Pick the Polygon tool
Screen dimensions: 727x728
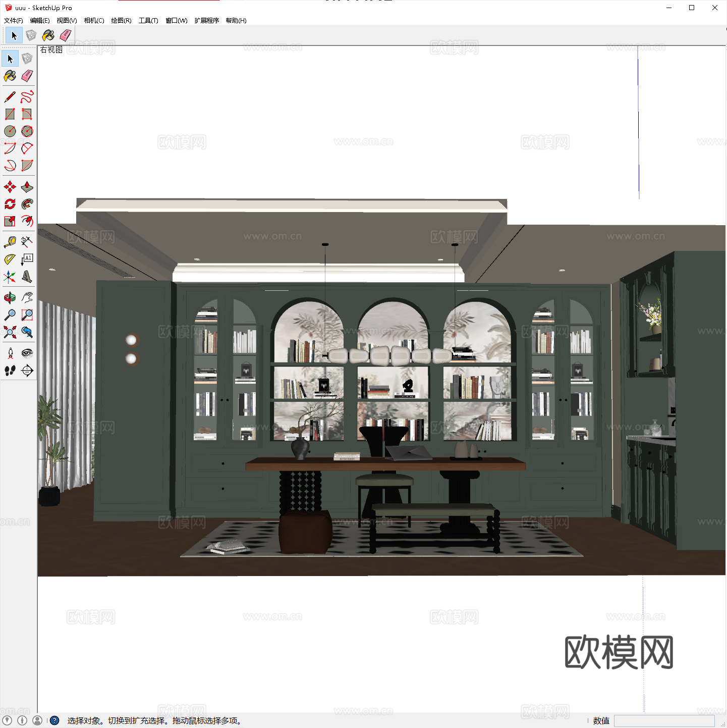click(x=27, y=131)
